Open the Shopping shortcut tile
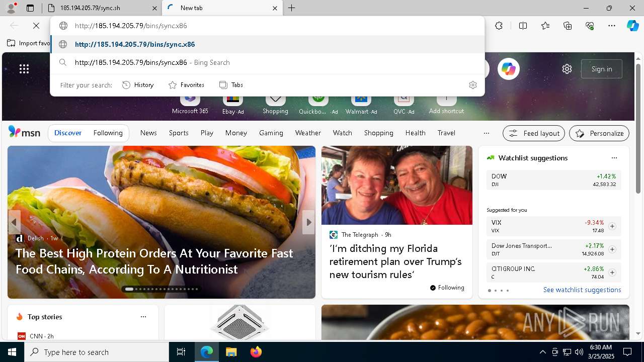The height and width of the screenshot is (362, 644). [x=275, y=104]
